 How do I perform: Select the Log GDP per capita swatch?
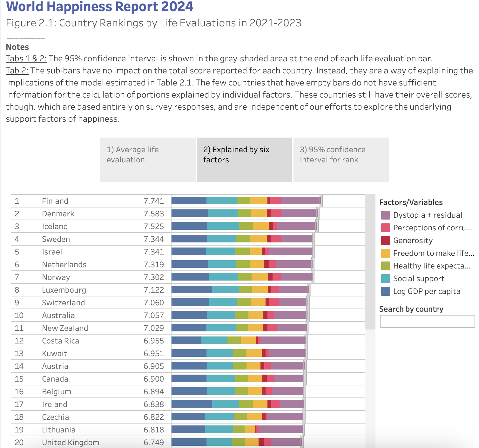tap(385, 291)
